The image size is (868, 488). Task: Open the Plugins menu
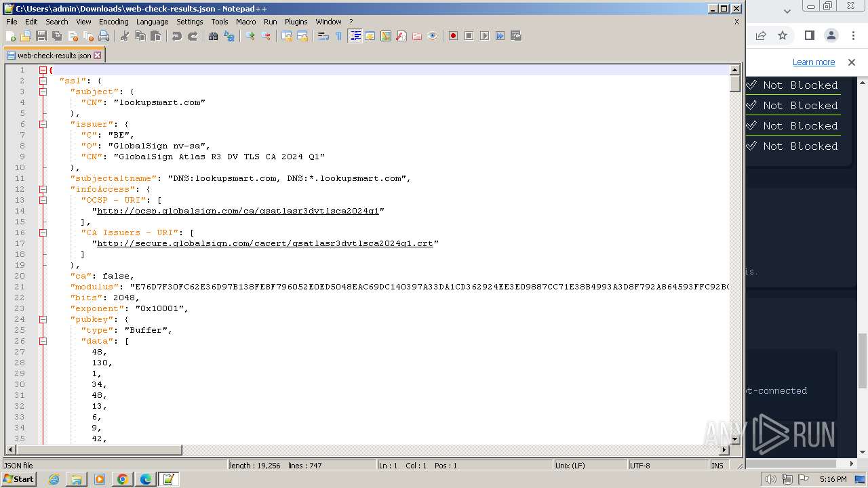pyautogui.click(x=296, y=22)
